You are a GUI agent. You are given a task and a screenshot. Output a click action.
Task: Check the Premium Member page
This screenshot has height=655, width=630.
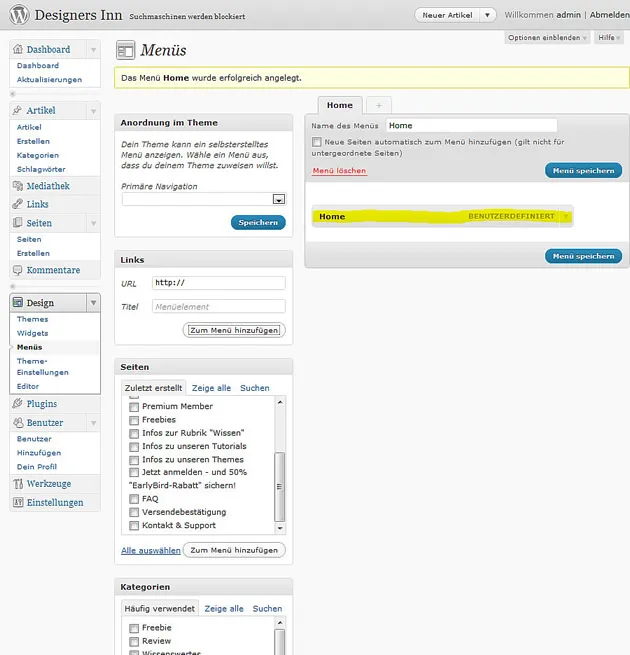coord(134,407)
